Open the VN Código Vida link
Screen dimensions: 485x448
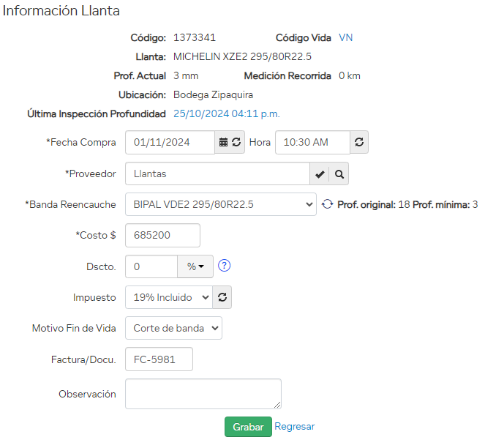point(345,37)
